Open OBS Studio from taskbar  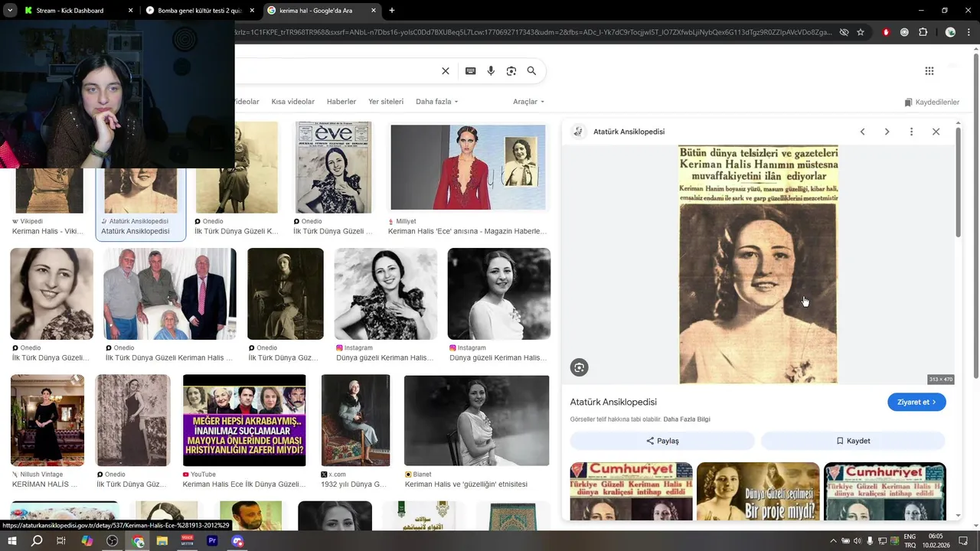[113, 541]
